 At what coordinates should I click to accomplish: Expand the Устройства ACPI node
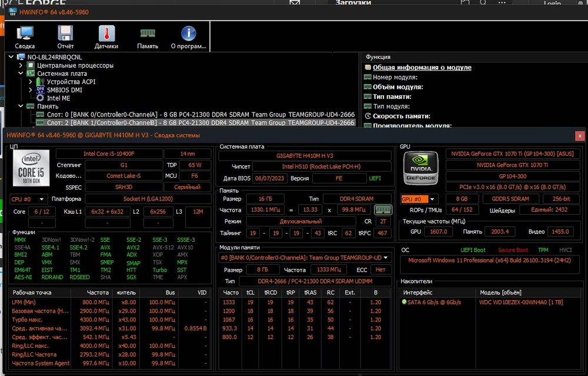point(31,81)
